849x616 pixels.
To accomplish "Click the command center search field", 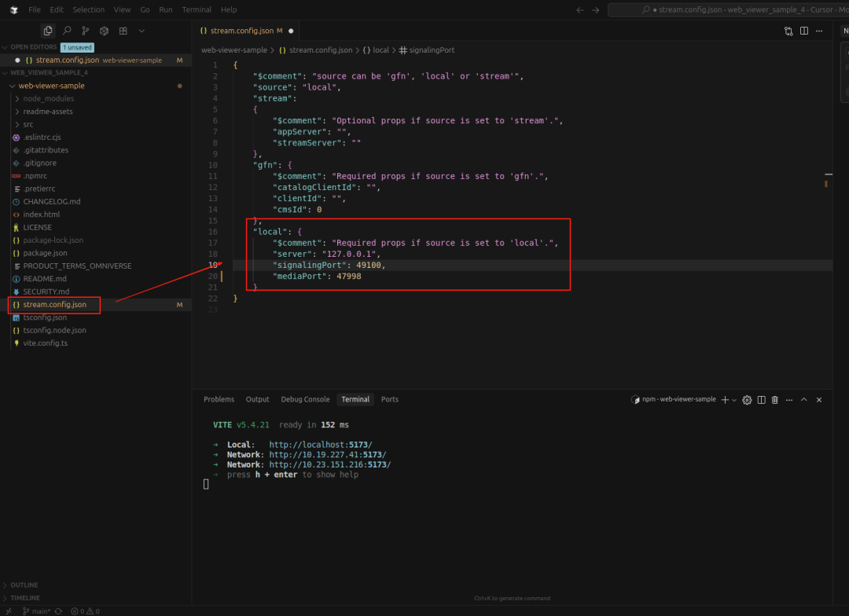I will [728, 9].
